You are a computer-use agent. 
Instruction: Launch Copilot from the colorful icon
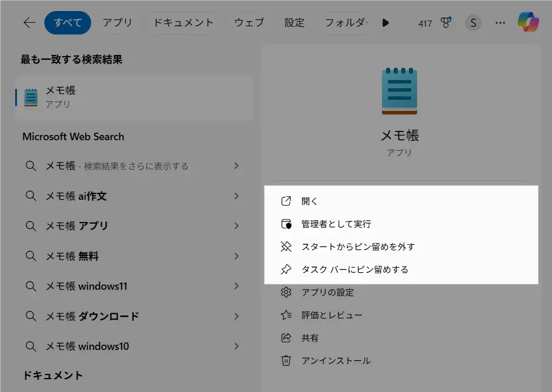pyautogui.click(x=528, y=22)
